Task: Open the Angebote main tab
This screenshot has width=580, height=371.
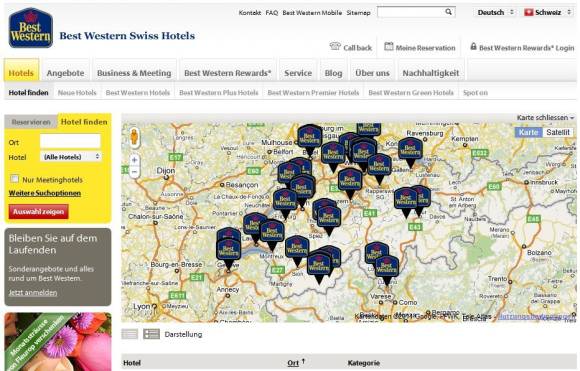Action: [65, 73]
